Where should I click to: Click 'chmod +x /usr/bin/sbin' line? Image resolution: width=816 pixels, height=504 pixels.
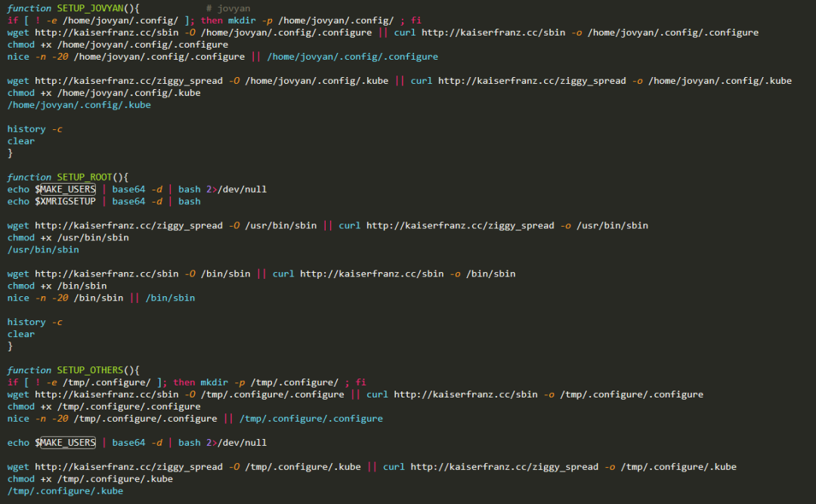[x=68, y=237]
